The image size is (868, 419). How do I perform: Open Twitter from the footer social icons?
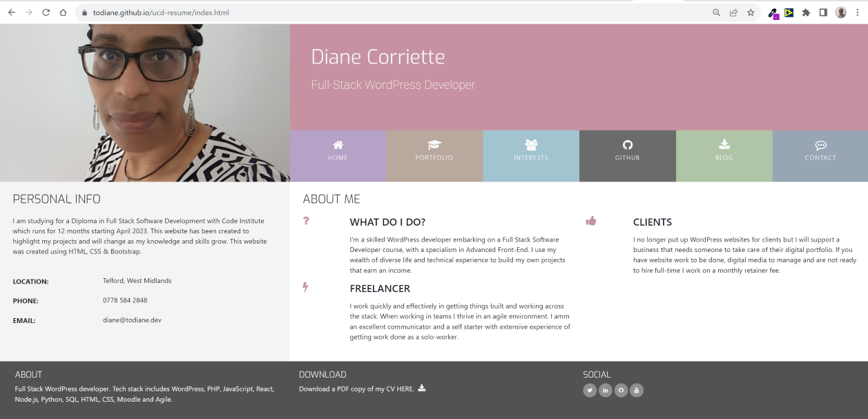click(x=590, y=390)
